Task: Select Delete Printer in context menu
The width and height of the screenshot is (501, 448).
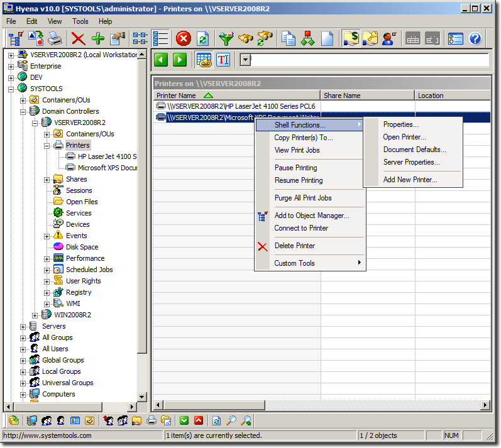Action: pyautogui.click(x=295, y=246)
